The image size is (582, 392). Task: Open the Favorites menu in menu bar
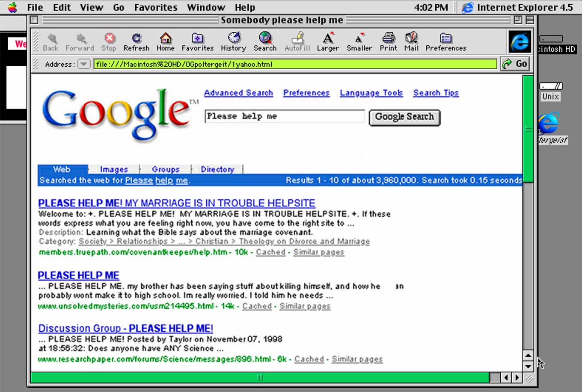tap(155, 7)
